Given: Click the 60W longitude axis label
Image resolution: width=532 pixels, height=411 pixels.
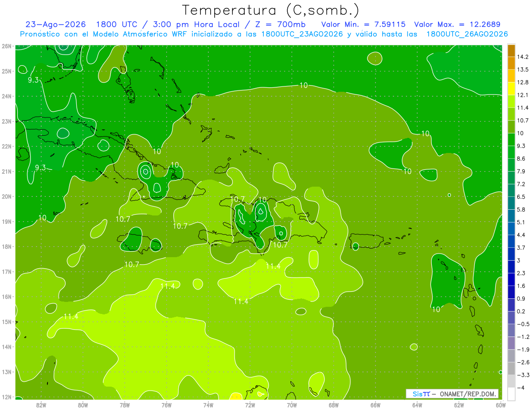Looking at the screenshot, I should [x=501, y=405].
